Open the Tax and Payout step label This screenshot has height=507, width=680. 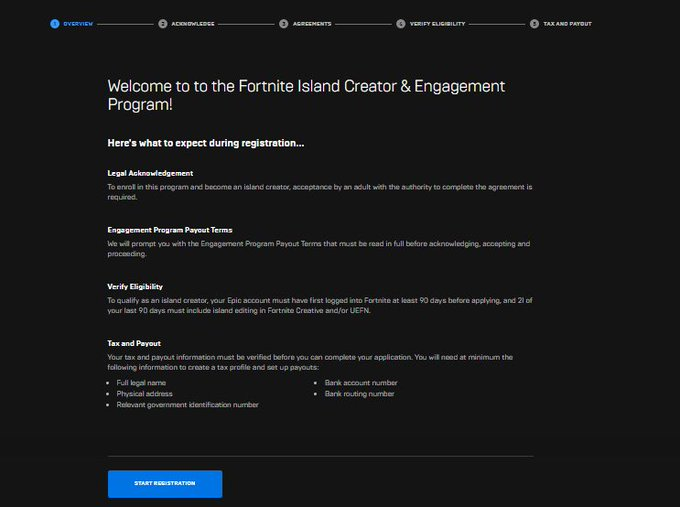point(568,24)
